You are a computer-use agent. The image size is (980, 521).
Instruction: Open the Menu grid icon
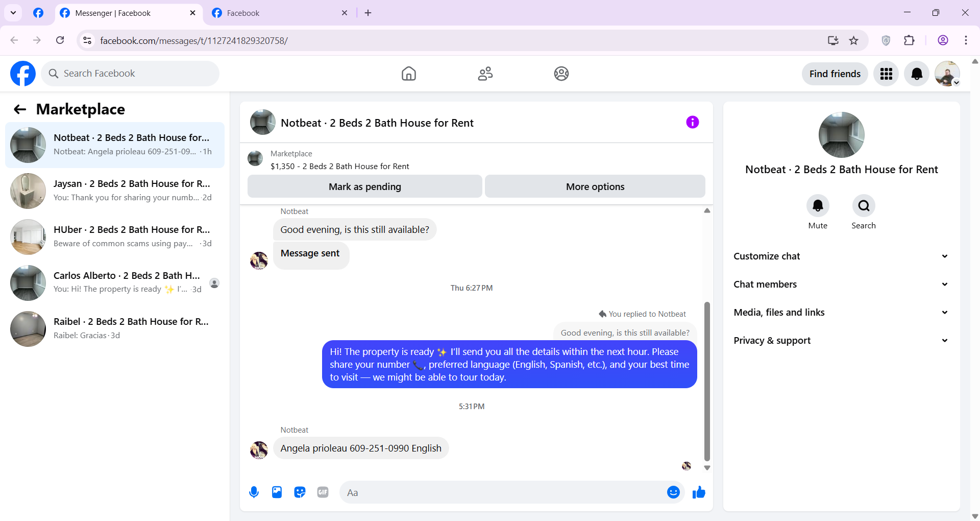coord(886,74)
